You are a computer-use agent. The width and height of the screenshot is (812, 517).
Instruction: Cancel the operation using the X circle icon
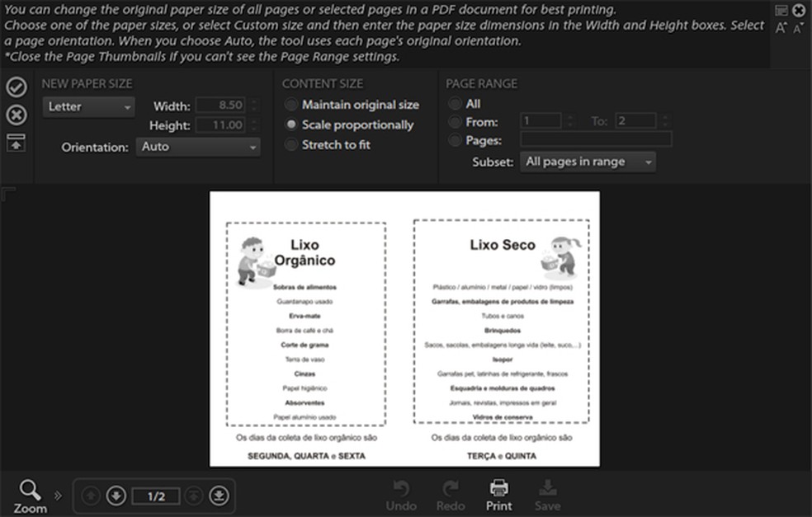16,115
